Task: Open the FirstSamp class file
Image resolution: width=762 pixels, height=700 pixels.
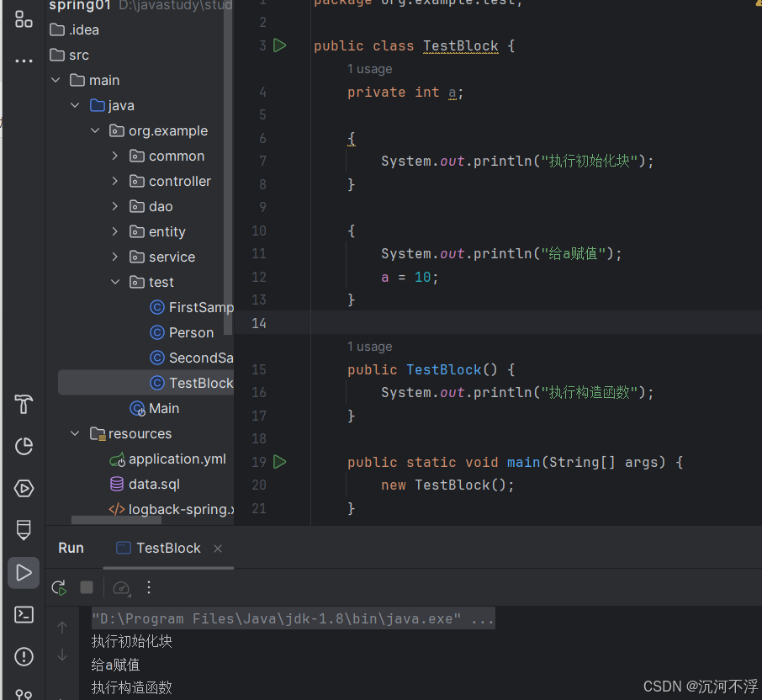Action: point(192,308)
